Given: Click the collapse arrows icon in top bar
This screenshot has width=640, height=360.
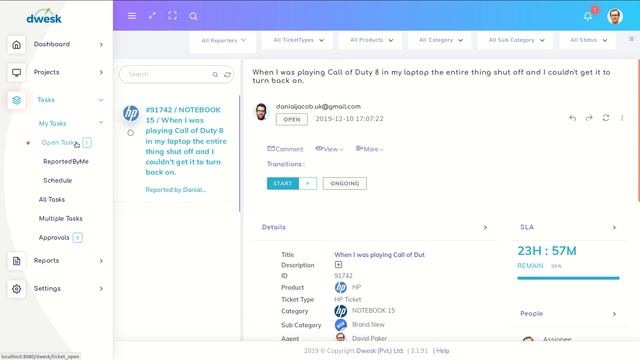Looking at the screenshot, I should pos(152,16).
